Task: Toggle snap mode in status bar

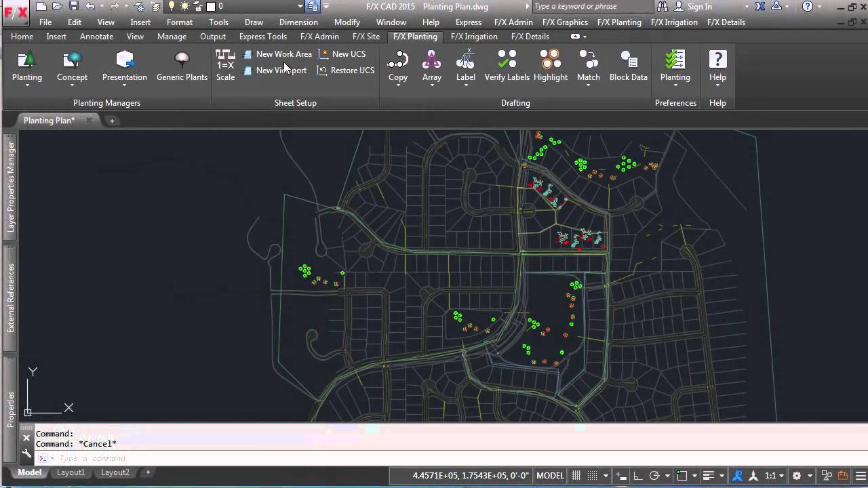Action: pyautogui.click(x=592, y=476)
